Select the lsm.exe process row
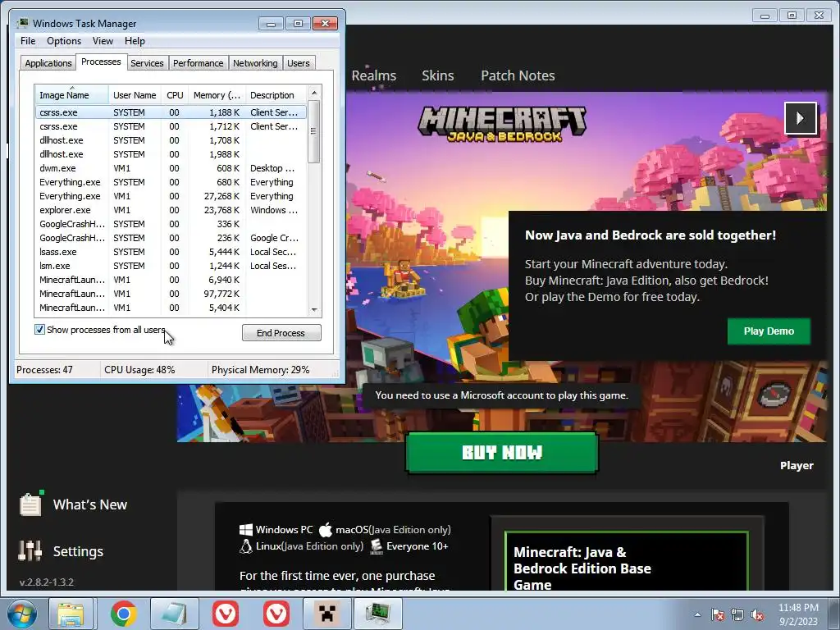Viewport: 840px width, 630px height. click(171, 266)
